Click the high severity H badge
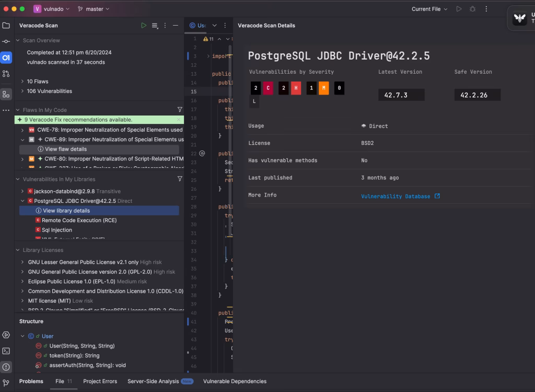Screen dimensions: 535x392 tap(296, 88)
